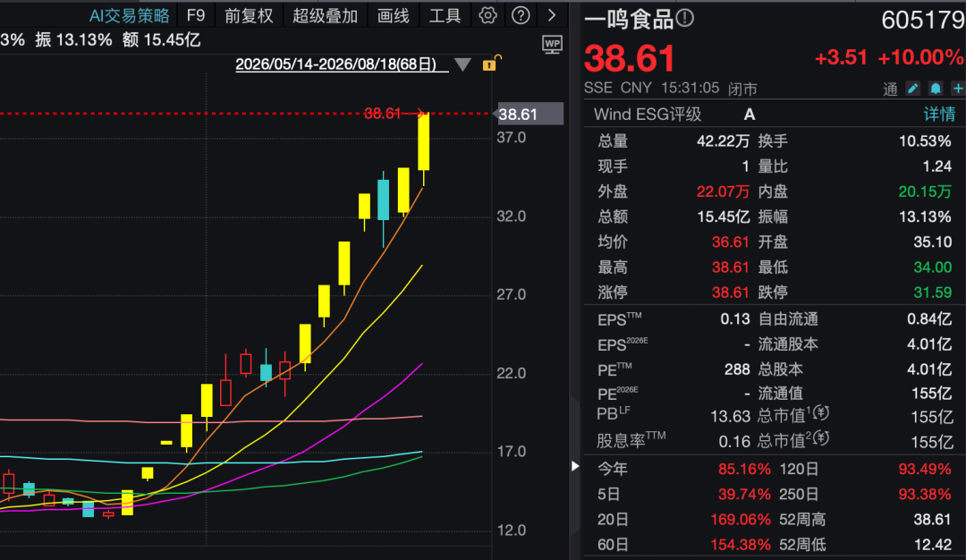Click the +10.00% change percentage
This screenshot has width=966, height=560.
(x=919, y=57)
